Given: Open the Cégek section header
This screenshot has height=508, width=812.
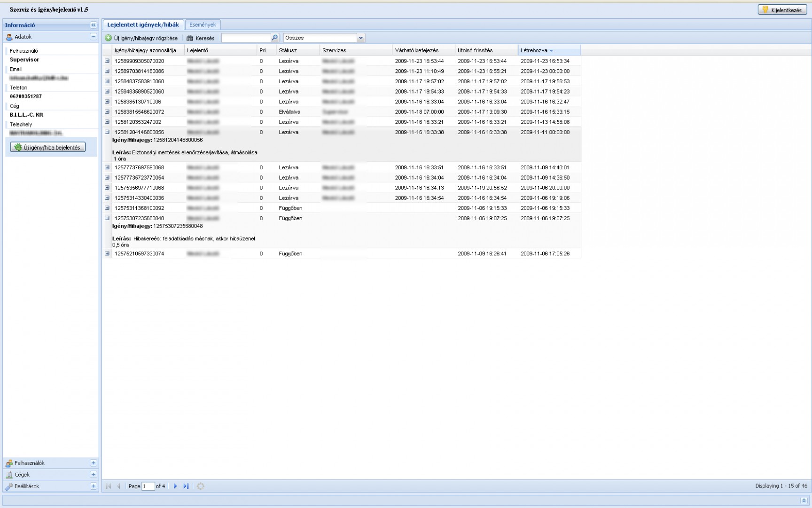Looking at the screenshot, I should tap(51, 475).
